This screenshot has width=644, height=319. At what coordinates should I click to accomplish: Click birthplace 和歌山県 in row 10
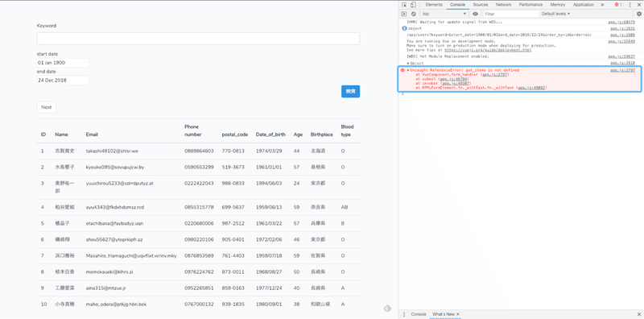coord(320,304)
